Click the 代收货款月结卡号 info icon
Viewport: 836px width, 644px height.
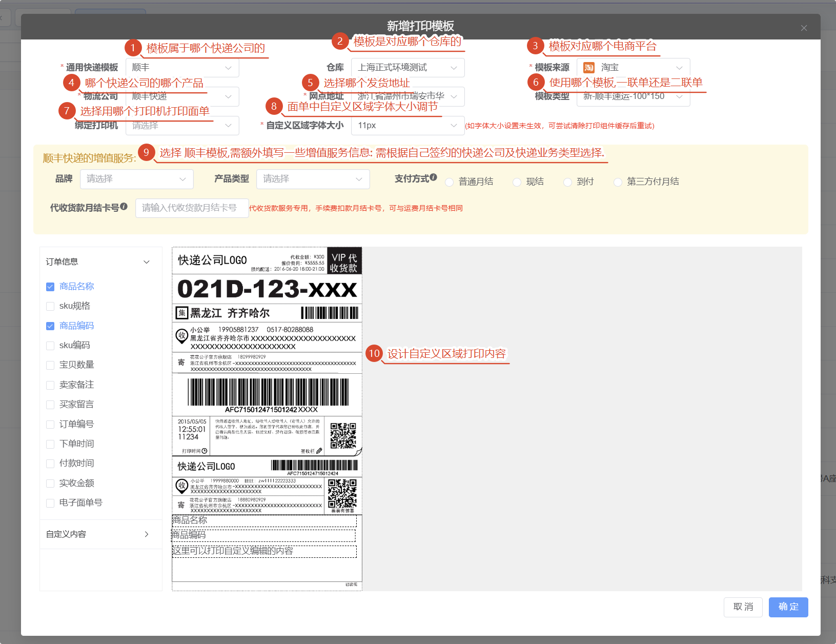(x=124, y=207)
